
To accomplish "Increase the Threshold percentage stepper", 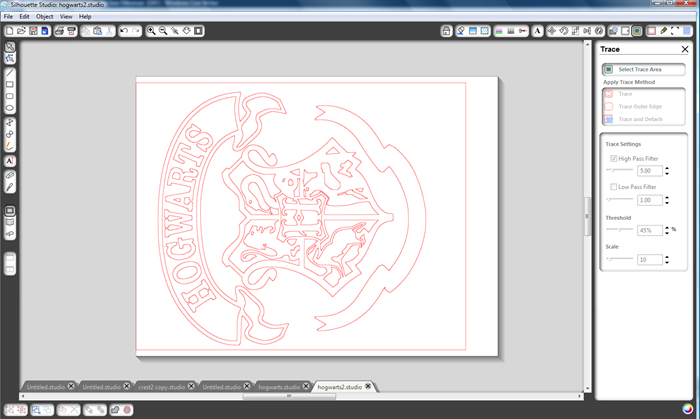I will coord(667,228).
